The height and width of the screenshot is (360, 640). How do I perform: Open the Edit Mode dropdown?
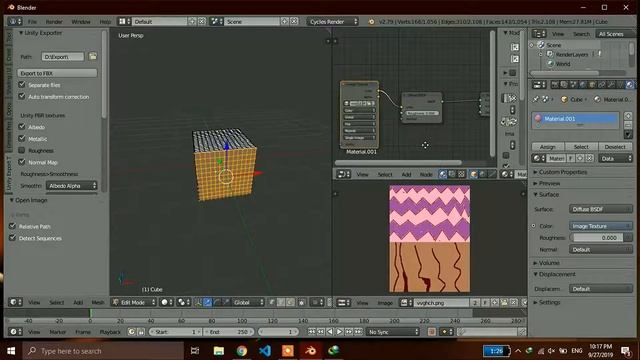click(134, 302)
